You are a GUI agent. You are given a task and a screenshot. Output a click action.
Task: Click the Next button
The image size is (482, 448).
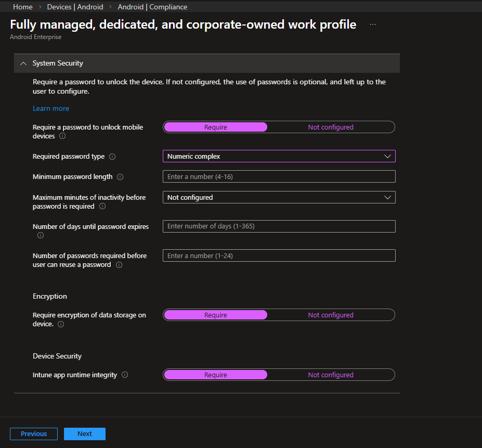85,434
